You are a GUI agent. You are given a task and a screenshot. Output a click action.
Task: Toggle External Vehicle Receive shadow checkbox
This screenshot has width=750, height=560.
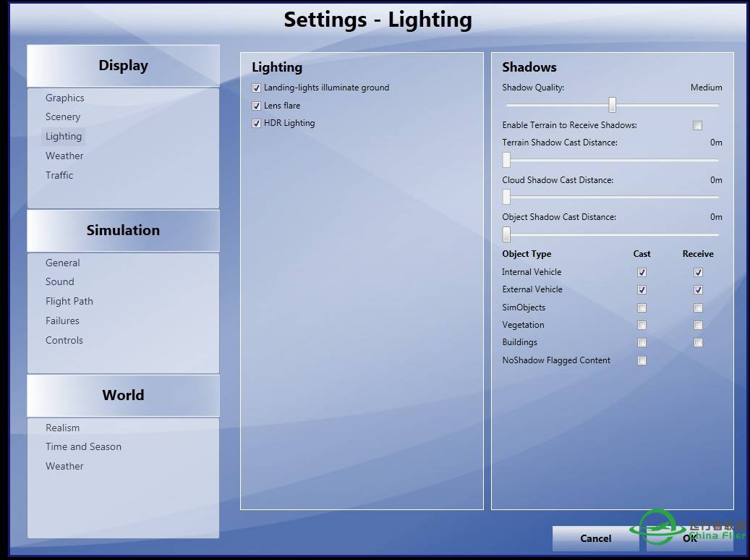tap(698, 290)
